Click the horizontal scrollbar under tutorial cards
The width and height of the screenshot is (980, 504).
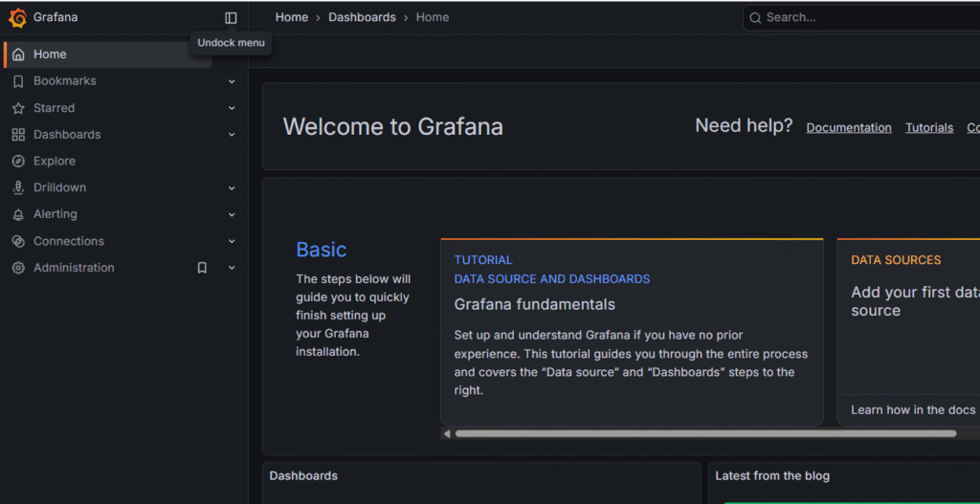click(x=704, y=434)
